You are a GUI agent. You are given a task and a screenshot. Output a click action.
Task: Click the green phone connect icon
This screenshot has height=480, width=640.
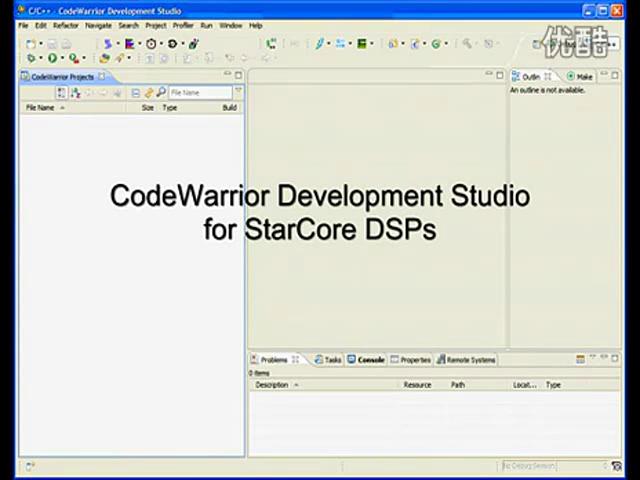[x=271, y=44]
